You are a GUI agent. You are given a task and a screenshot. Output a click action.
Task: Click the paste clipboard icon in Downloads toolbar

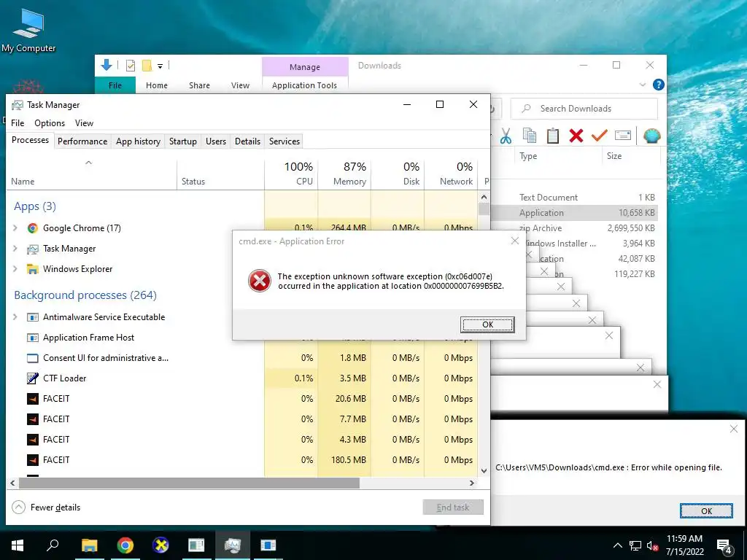(553, 136)
